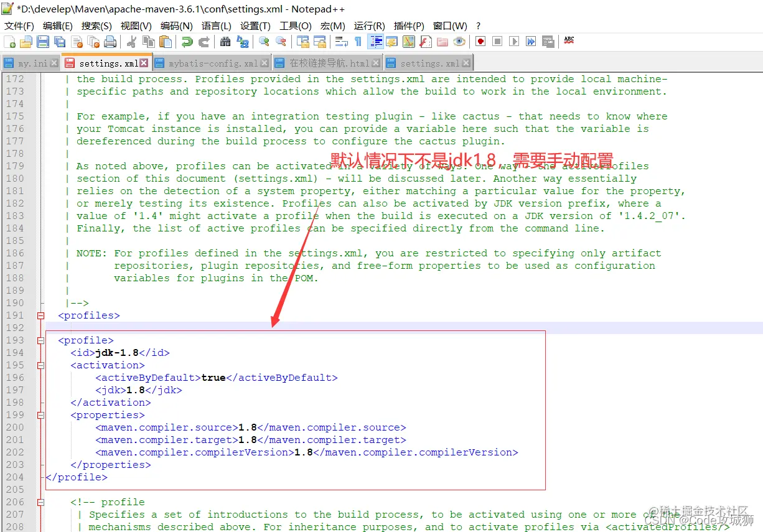Click the Cut scissors icon
This screenshot has height=532, width=763.
pyautogui.click(x=131, y=42)
